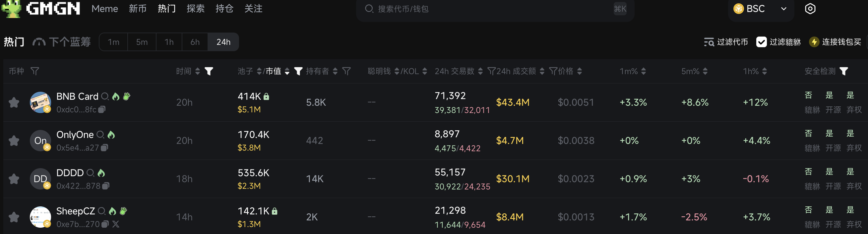Click the lock icon next to BNB Card's pool
The image size is (868, 234).
[267, 96]
